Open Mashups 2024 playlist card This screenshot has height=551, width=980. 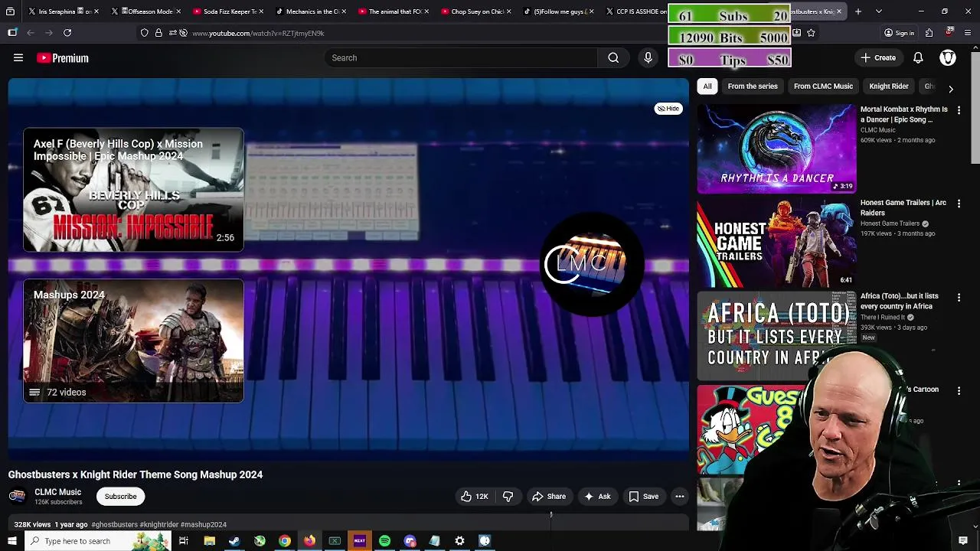(x=133, y=341)
